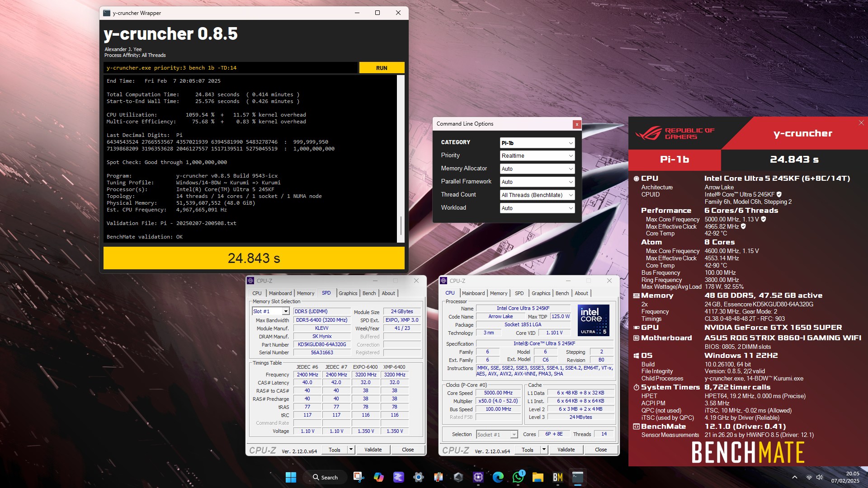Open Tools arrow in CPU tab CPU-Z window
This screenshot has height=488, width=868.
click(544, 450)
